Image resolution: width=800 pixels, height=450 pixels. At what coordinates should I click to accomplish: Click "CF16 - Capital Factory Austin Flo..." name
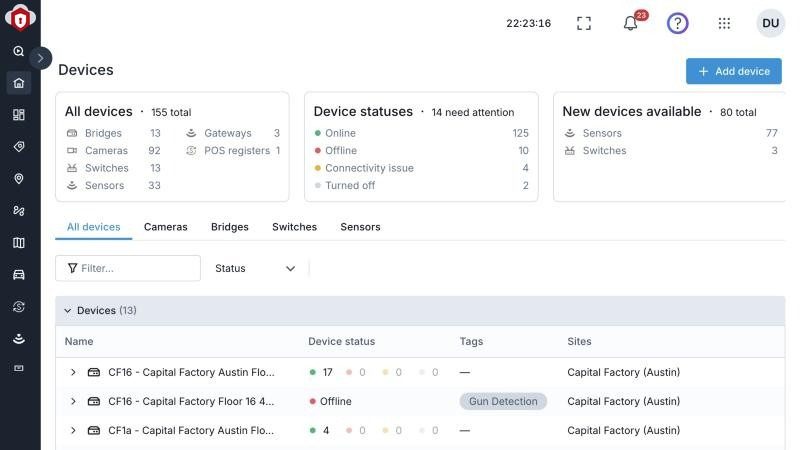tap(191, 372)
